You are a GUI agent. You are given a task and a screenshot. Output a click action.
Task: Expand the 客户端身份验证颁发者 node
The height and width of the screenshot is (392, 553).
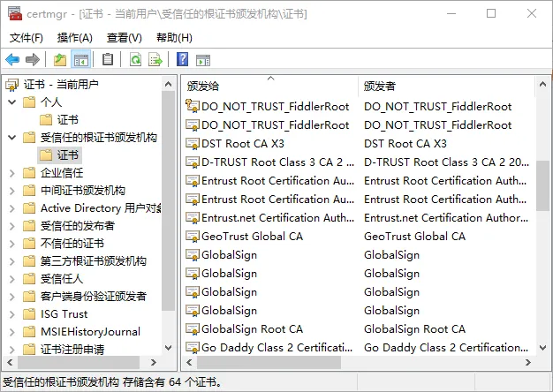12,297
